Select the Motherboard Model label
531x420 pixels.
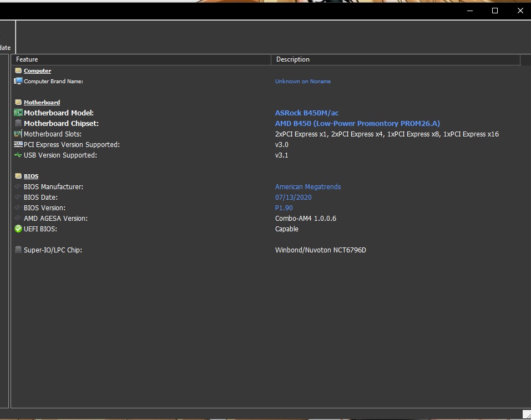(59, 113)
